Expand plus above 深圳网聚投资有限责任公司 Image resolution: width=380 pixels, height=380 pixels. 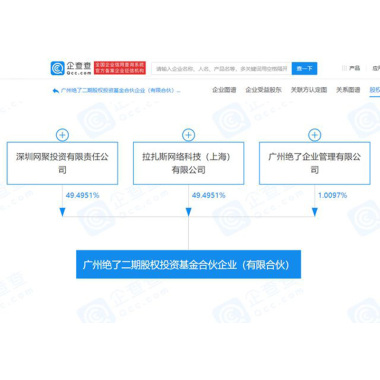point(62,135)
